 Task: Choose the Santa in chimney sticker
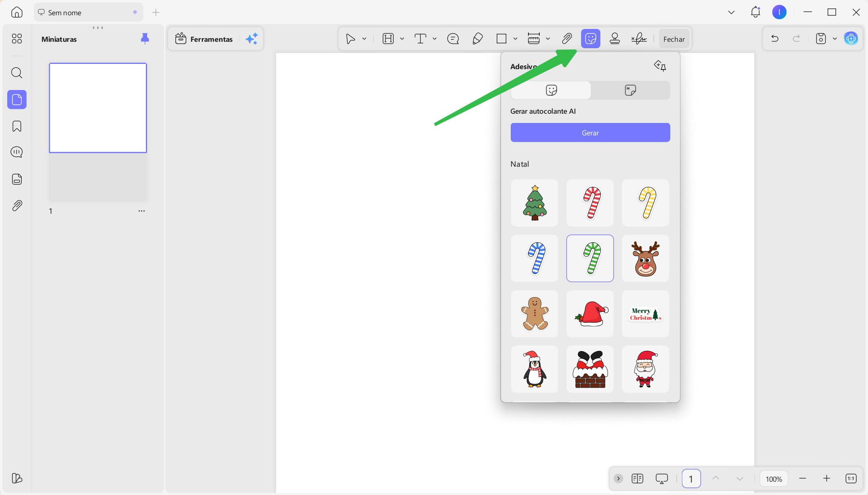pos(590,369)
